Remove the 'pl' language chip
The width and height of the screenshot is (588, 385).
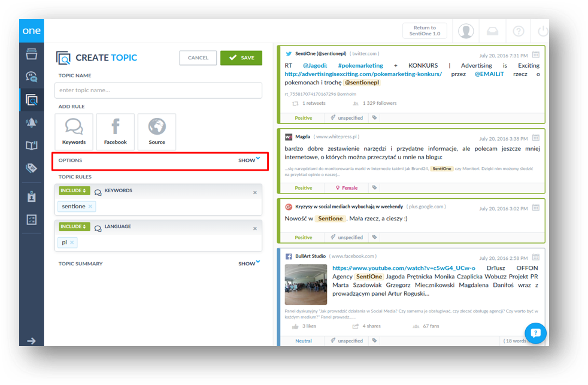pyautogui.click(x=72, y=242)
